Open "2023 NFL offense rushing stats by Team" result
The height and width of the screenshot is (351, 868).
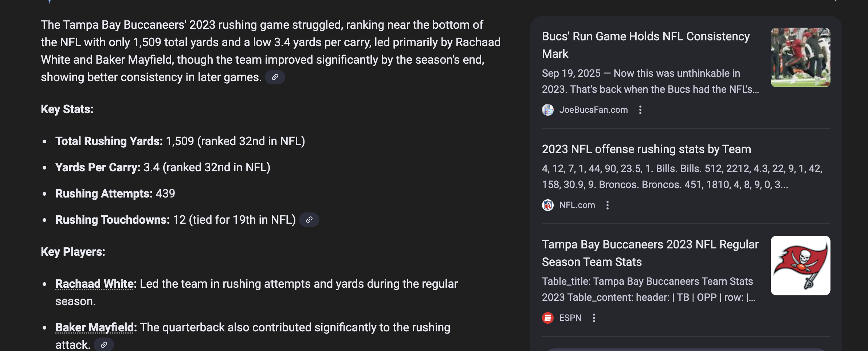[x=646, y=149]
